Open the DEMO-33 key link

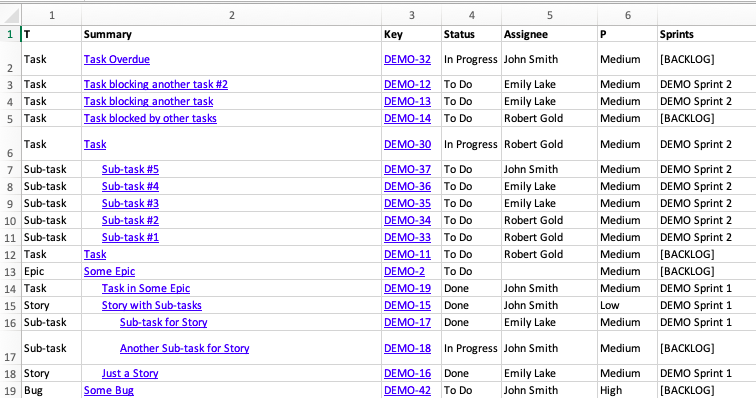point(407,237)
